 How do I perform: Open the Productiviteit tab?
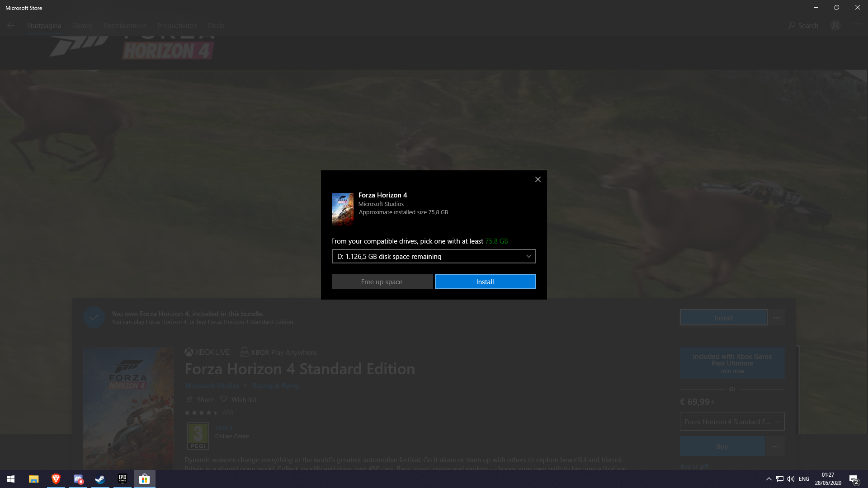[177, 26]
